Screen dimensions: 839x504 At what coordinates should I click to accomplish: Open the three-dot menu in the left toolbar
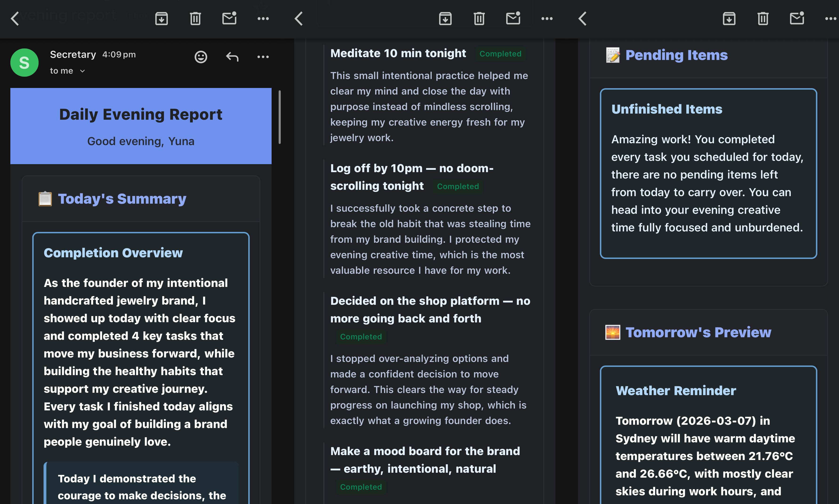(263, 19)
